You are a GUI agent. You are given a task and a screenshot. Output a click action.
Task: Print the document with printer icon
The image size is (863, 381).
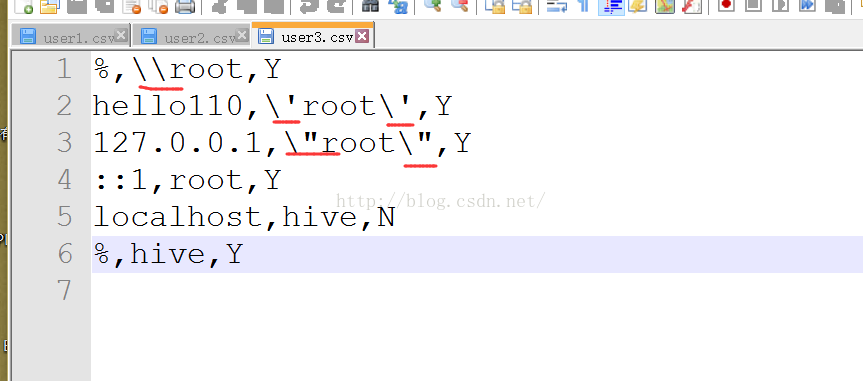click(185, 6)
